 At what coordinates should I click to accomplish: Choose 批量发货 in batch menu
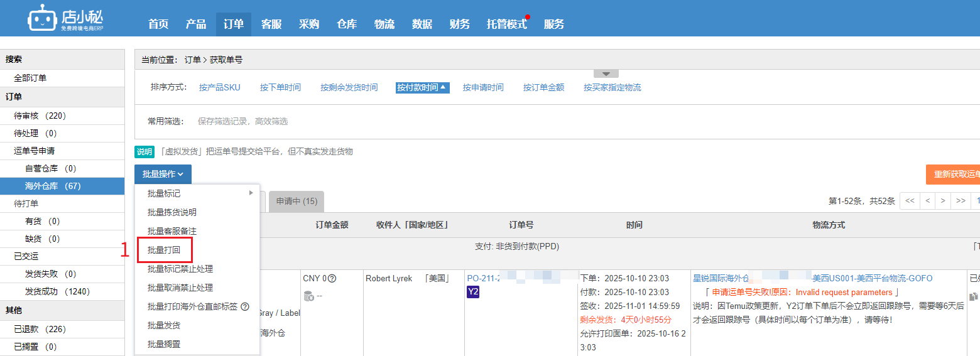click(x=163, y=325)
